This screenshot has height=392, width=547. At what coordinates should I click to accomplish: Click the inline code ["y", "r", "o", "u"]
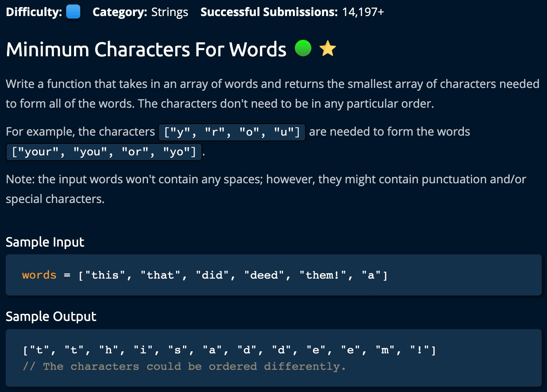[x=232, y=132]
